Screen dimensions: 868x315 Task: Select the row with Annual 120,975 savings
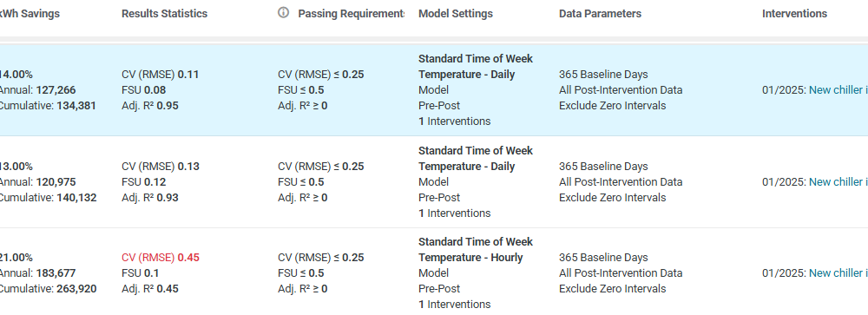click(x=434, y=181)
